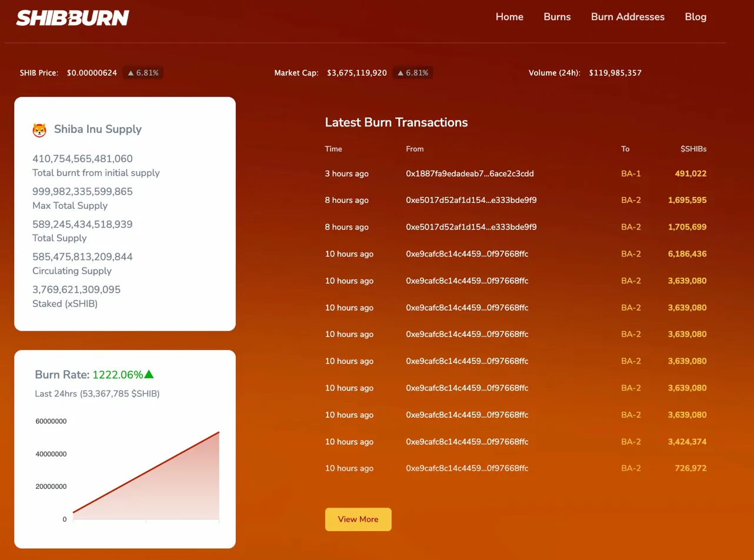Viewport: 754px width, 560px height.
Task: Select the Shiba Inu face icon
Action: tap(39, 129)
